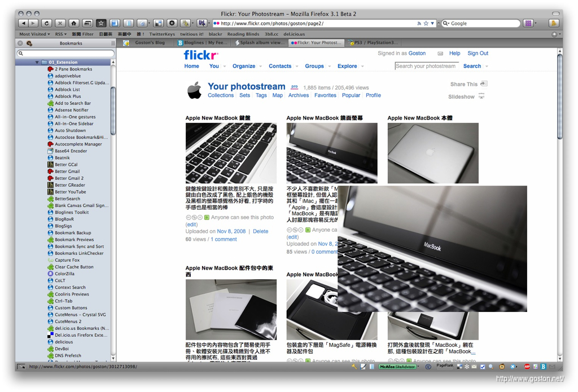The height and width of the screenshot is (392, 578).
Task: Click the Greasemonkey monkey status icon
Action: click(502, 367)
